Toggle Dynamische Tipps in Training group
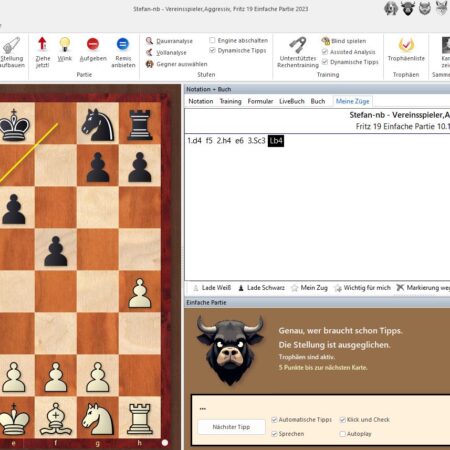Screen dimensions: 450x450 coord(325,62)
